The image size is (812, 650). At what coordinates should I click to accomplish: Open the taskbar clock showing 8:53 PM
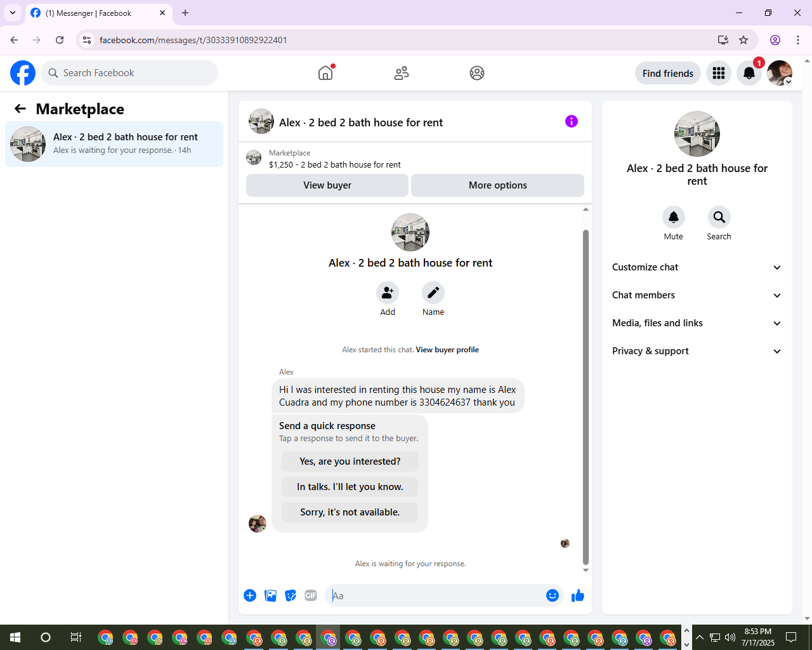click(758, 637)
